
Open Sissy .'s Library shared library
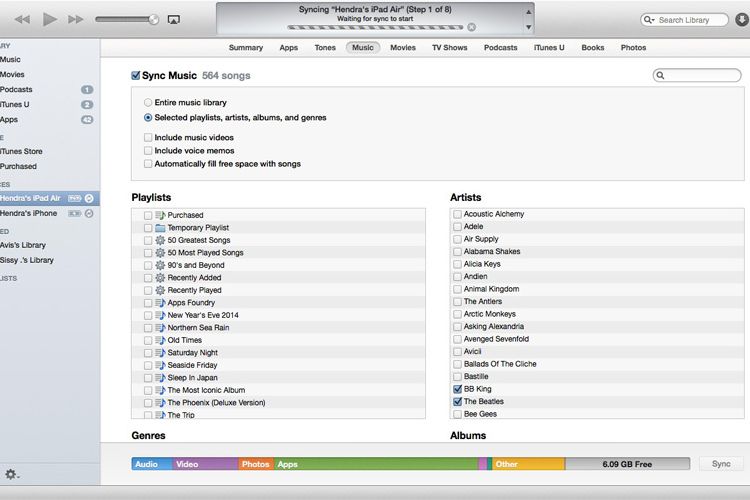[27, 260]
